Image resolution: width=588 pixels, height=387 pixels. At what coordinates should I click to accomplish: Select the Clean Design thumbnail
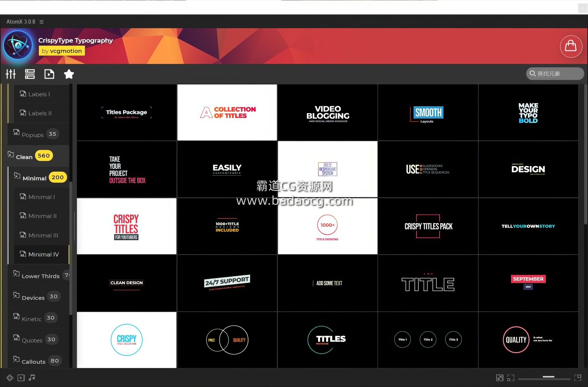click(127, 283)
